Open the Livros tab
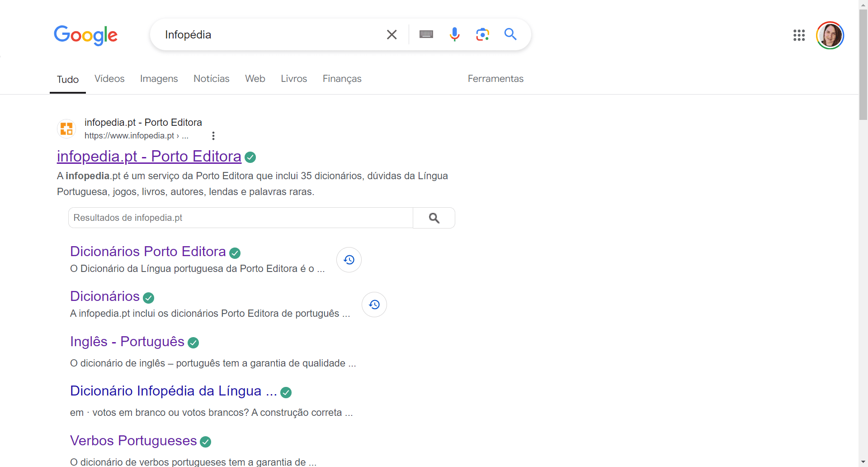The width and height of the screenshot is (868, 467). 294,79
